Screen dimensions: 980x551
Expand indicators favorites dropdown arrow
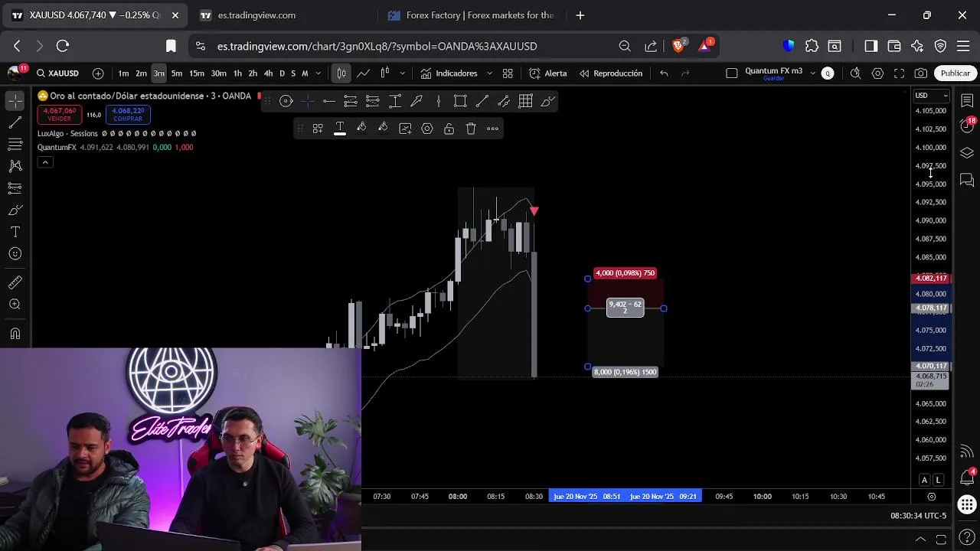pos(489,73)
